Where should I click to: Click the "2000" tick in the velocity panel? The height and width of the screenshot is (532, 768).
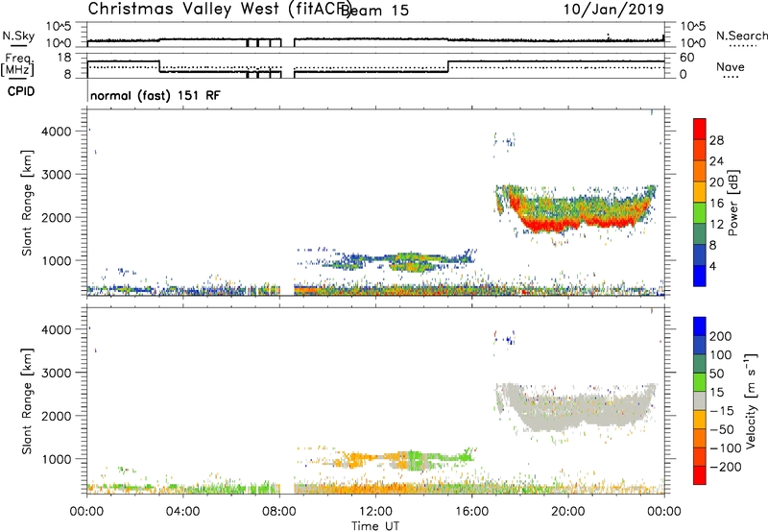[56, 416]
